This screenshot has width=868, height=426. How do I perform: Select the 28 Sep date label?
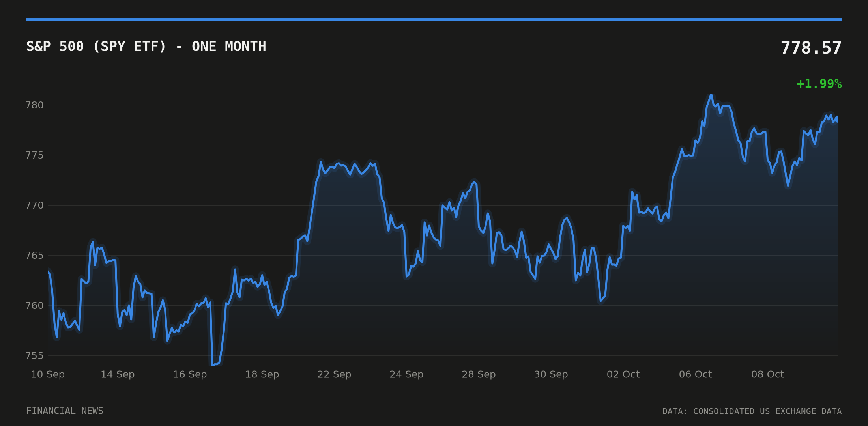pyautogui.click(x=479, y=374)
